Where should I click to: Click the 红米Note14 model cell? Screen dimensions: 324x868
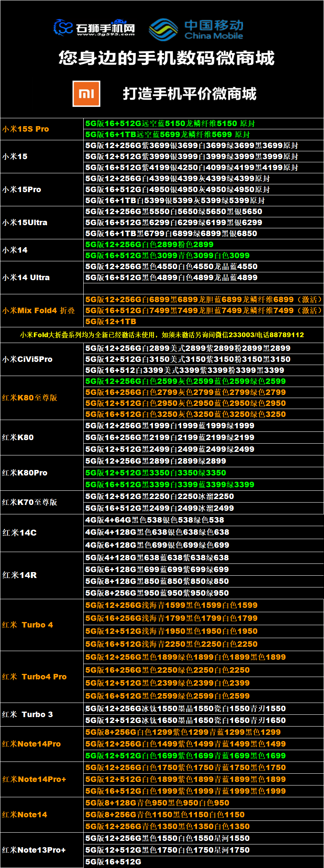(x=42, y=815)
